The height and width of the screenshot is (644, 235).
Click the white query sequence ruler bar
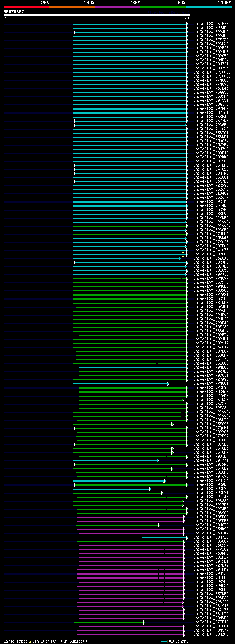pyautogui.click(x=97, y=15)
